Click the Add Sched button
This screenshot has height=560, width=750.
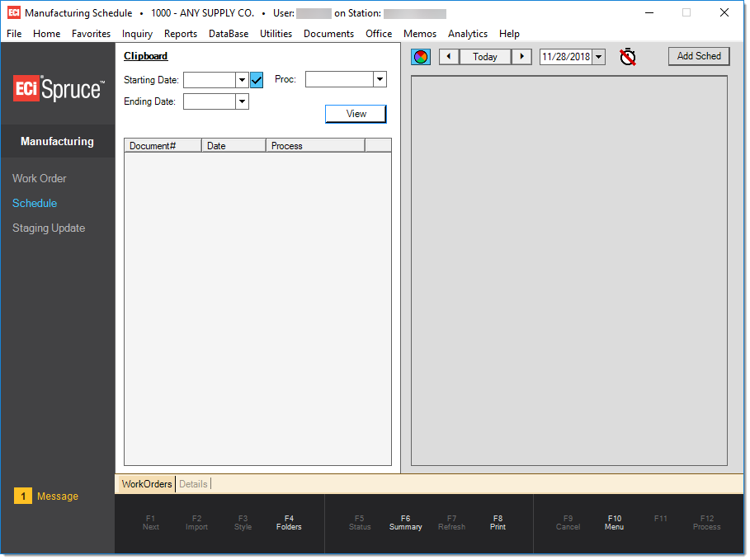click(x=698, y=56)
